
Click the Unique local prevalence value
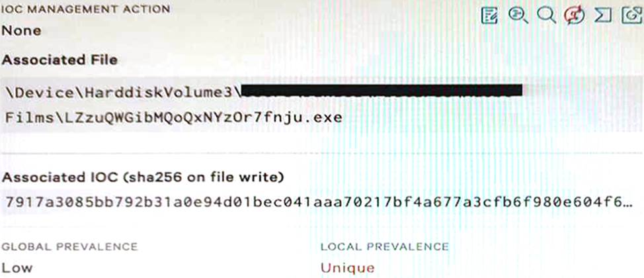[348, 268]
